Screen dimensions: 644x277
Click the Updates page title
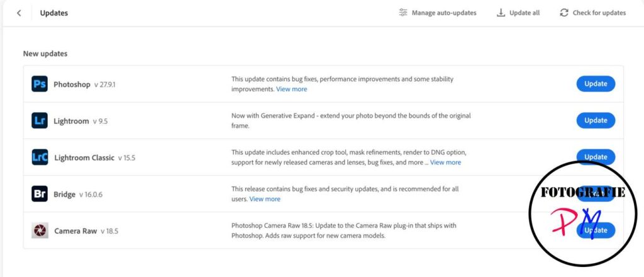[x=54, y=13]
